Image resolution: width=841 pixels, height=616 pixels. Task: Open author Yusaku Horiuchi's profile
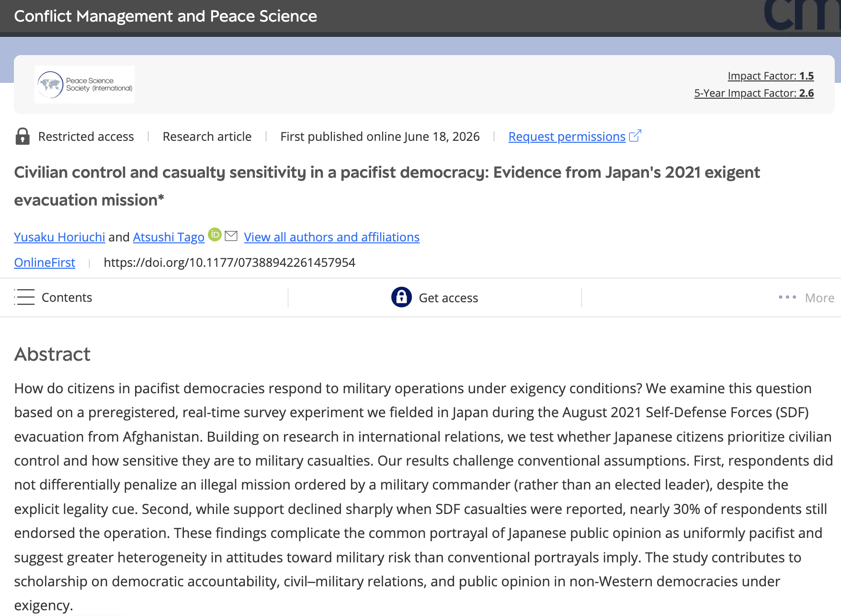pyautogui.click(x=59, y=237)
